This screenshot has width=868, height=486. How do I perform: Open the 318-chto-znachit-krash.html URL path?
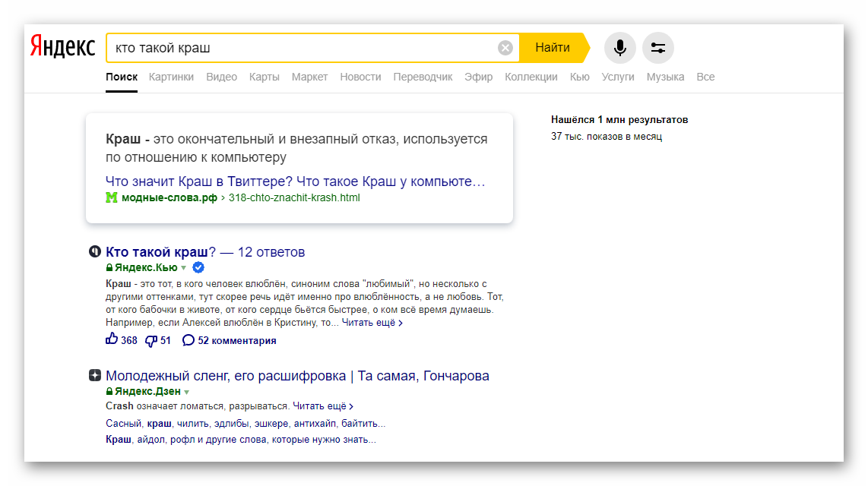point(294,198)
